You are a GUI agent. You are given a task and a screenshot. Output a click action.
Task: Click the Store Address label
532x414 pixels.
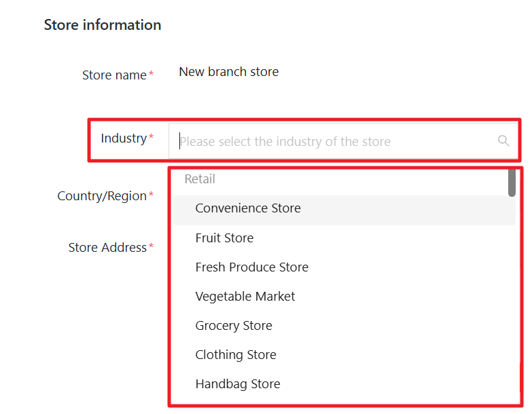tap(107, 248)
